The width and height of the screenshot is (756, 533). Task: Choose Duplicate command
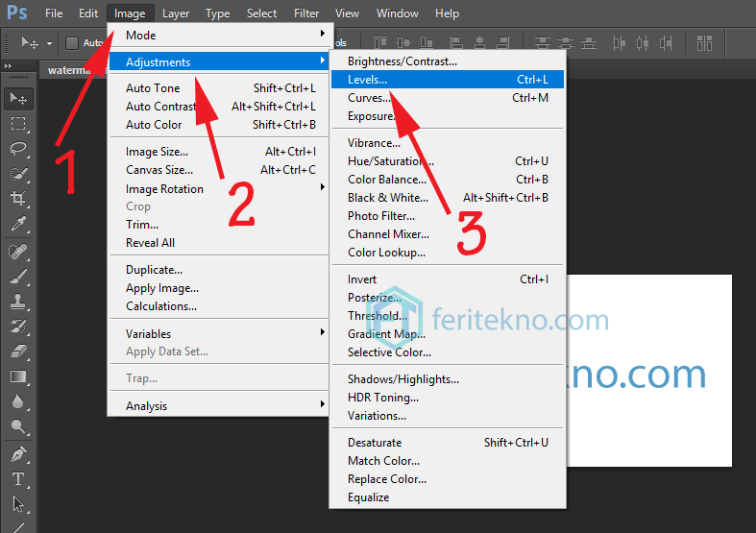tap(219, 270)
